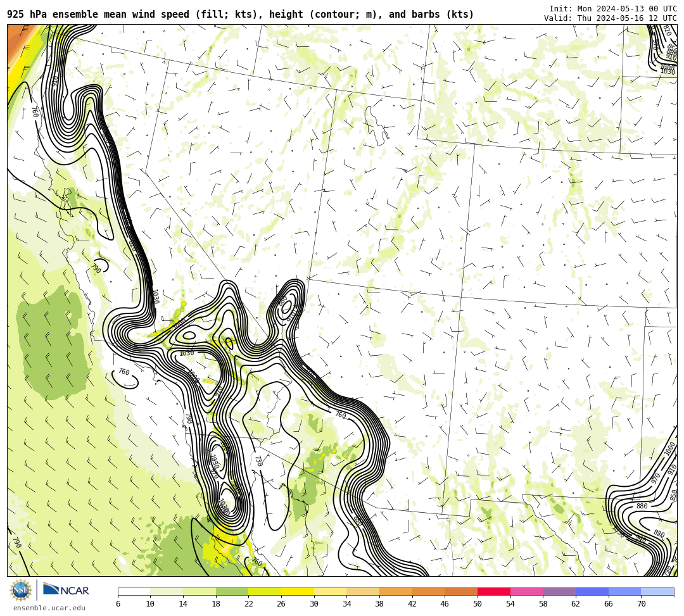Pick the yellow-green 22–26 kts colorbar segment
The height and width of the screenshot is (616, 684).
pyautogui.click(x=265, y=591)
